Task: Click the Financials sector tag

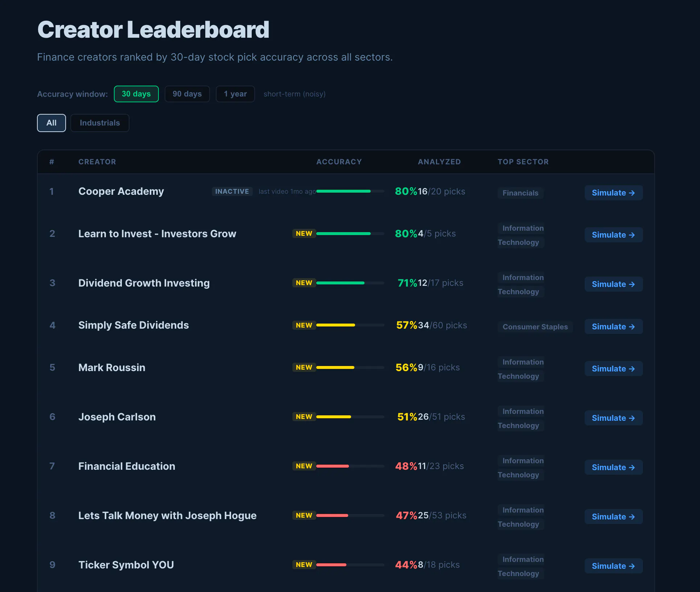Action: click(520, 193)
